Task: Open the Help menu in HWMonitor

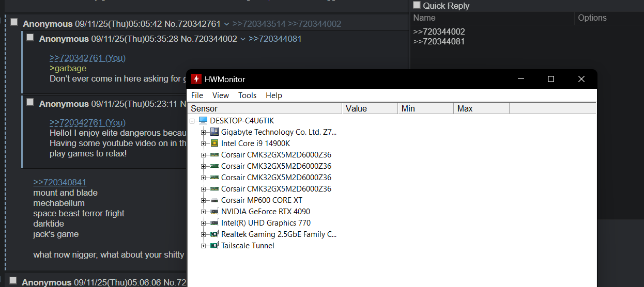Action: click(274, 95)
